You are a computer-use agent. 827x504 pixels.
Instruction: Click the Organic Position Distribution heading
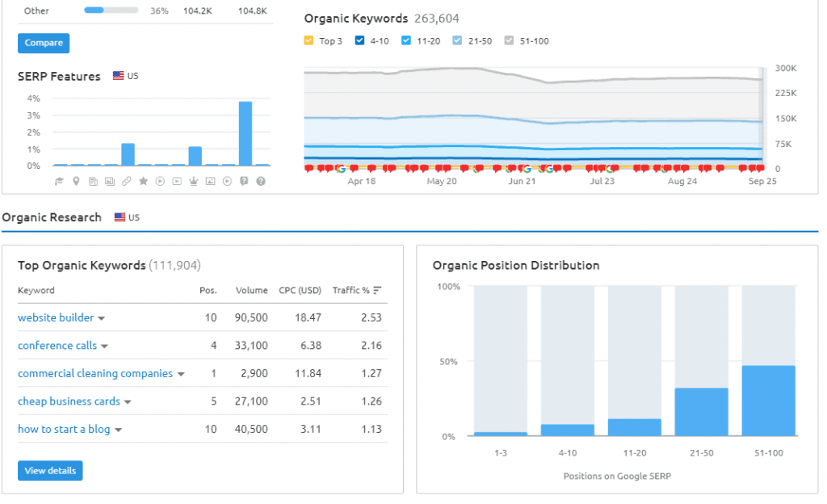coord(516,265)
